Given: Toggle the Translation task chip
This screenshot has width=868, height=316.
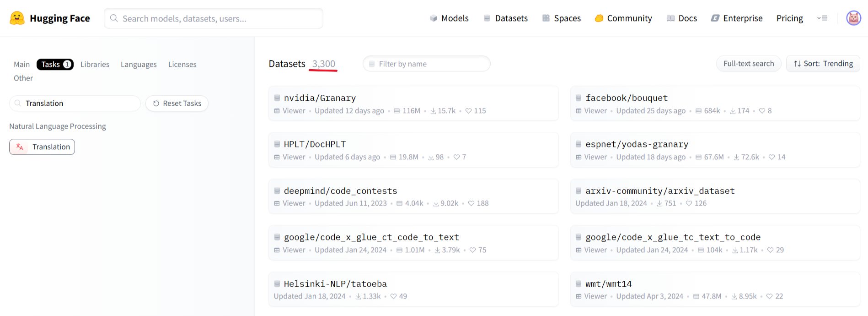Looking at the screenshot, I should [42, 147].
